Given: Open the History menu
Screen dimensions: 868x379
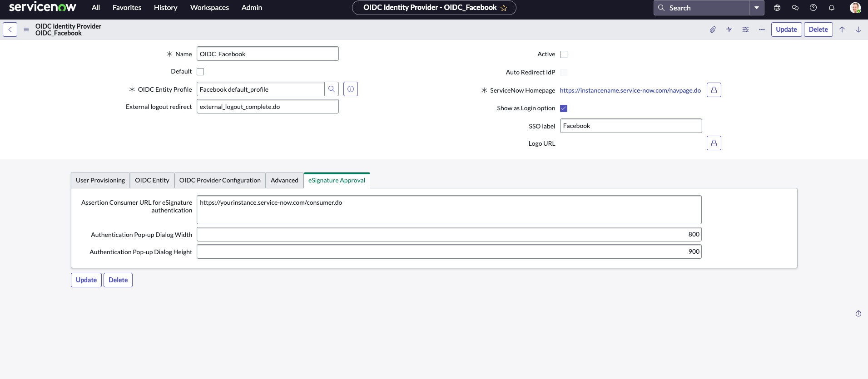Looking at the screenshot, I should [x=166, y=8].
